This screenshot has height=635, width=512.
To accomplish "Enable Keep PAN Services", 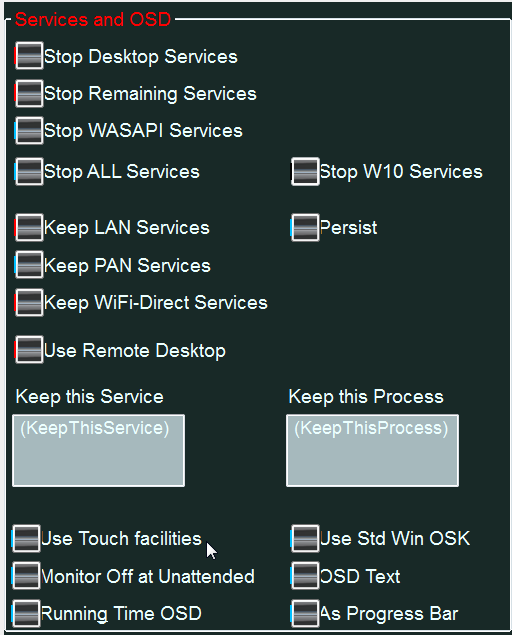I will click(x=29, y=265).
